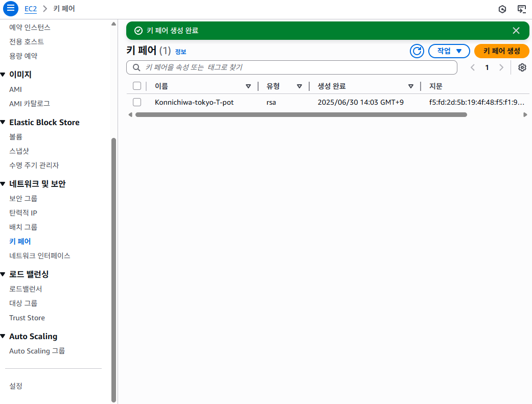Open 탄력적 IP in sidebar

[23, 212]
